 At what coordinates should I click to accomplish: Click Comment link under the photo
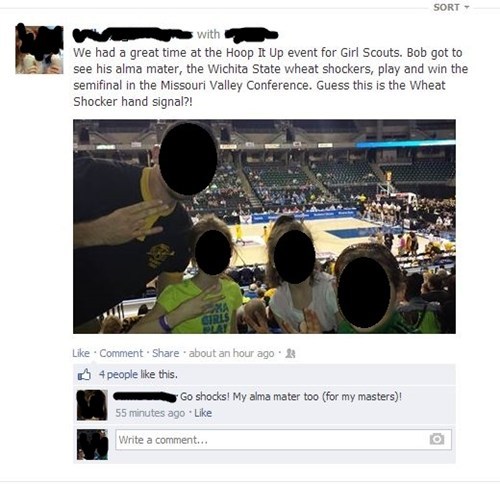[x=121, y=353]
